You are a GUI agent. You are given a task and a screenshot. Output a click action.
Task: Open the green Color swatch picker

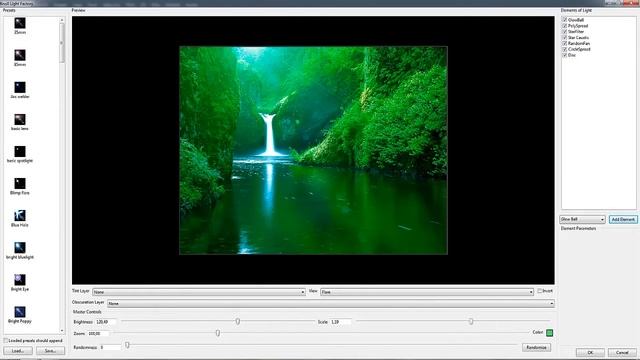click(x=549, y=333)
